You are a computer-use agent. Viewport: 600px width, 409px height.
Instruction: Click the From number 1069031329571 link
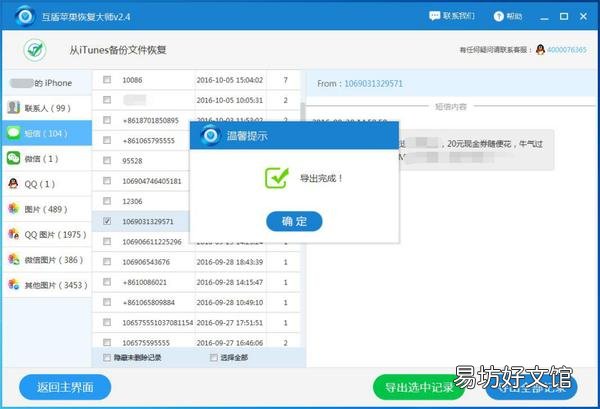pyautogui.click(x=373, y=84)
